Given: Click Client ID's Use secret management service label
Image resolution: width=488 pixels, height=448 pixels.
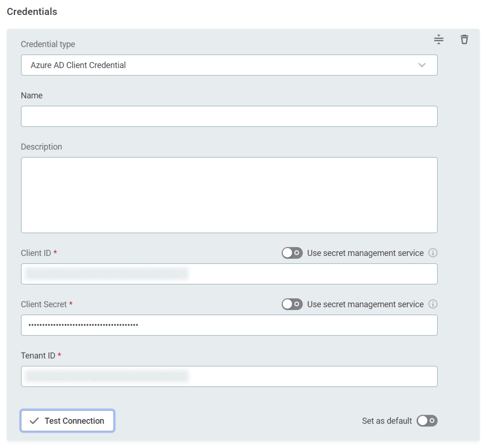Looking at the screenshot, I should [365, 253].
